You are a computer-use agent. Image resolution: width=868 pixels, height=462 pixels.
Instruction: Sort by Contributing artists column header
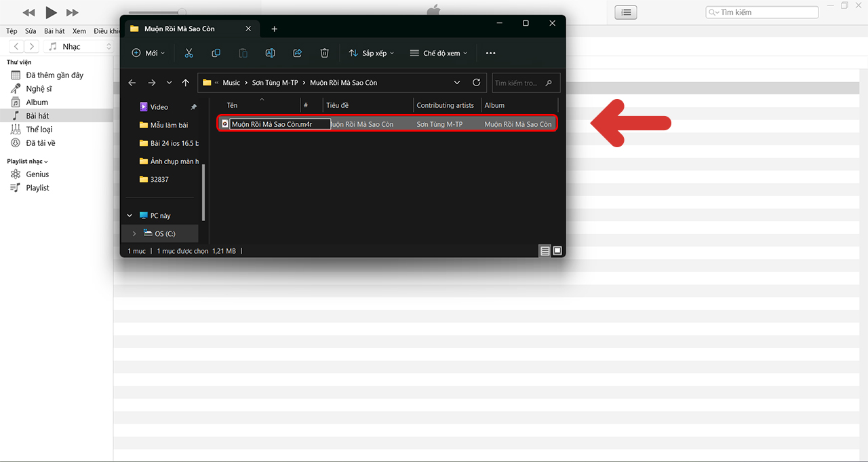(x=447, y=105)
